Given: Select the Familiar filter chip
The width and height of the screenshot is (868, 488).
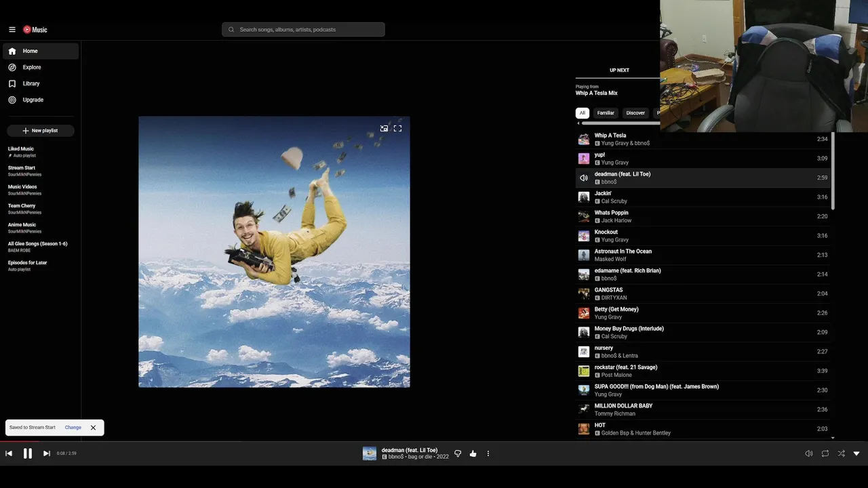Looking at the screenshot, I should pos(606,113).
